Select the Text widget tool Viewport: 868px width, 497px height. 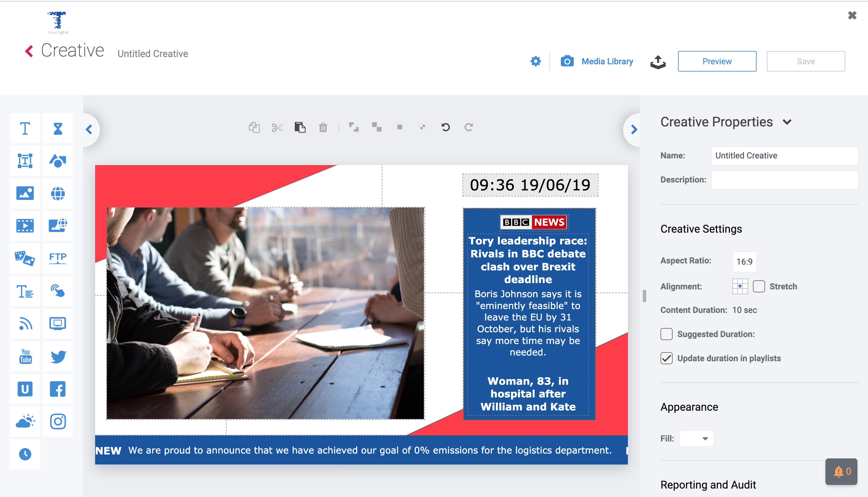point(25,129)
